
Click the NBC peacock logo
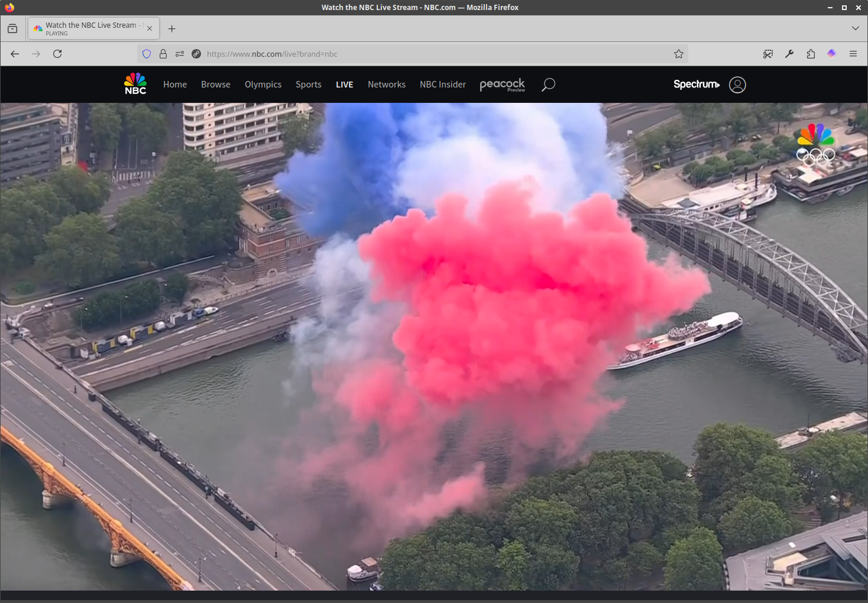[135, 84]
